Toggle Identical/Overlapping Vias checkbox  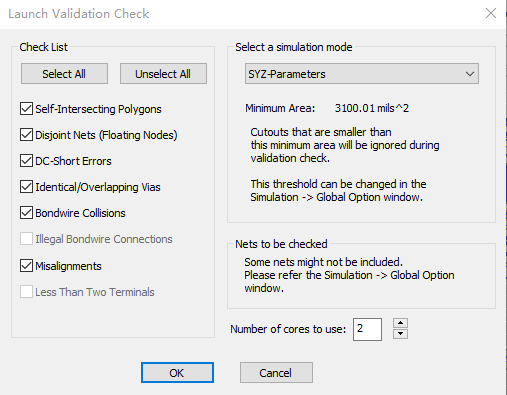coord(26,187)
